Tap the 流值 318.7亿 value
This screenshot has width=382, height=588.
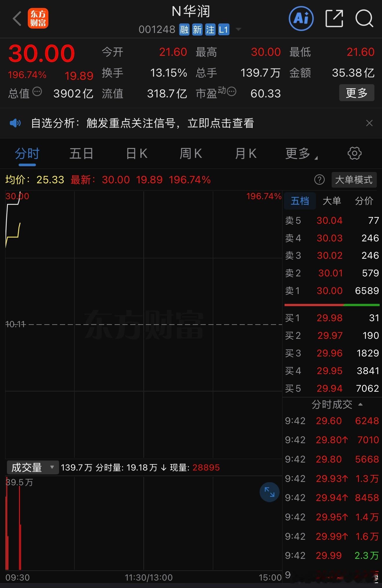pyautogui.click(x=167, y=94)
